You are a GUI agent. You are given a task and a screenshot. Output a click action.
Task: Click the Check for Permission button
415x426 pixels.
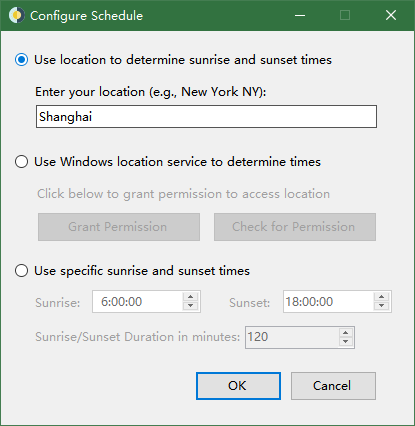click(295, 227)
